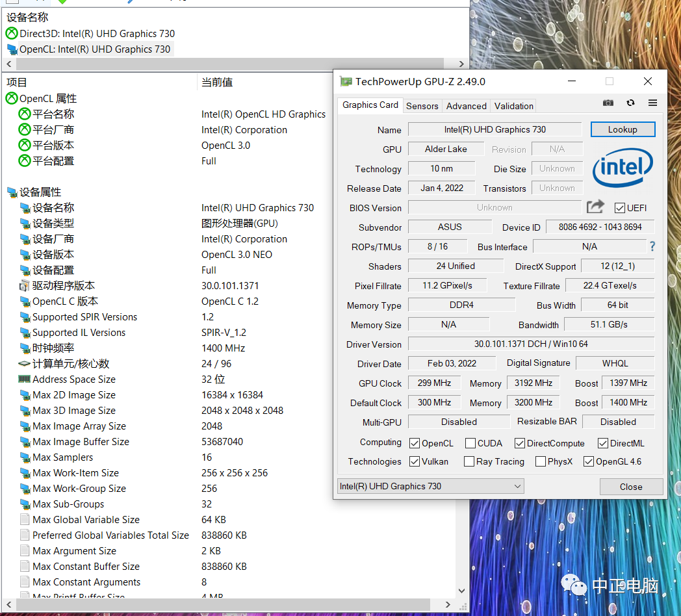Select the Max Image Buffer Size row

point(81,442)
